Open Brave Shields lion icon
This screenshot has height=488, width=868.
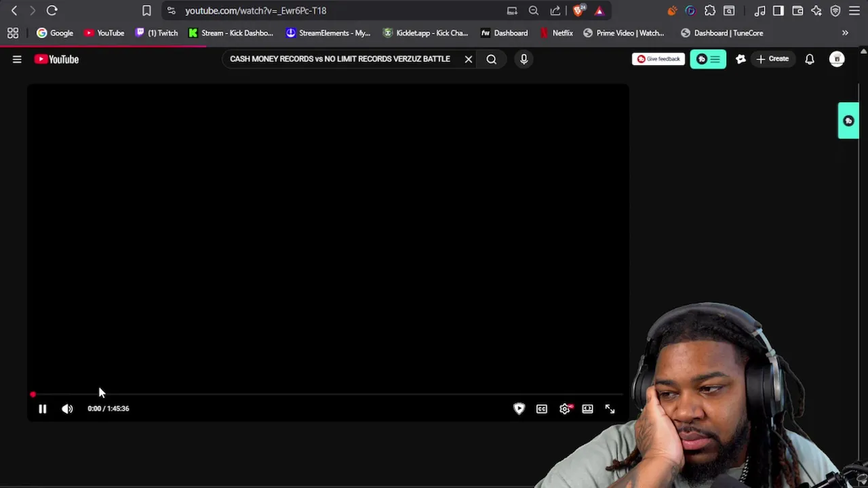578,11
